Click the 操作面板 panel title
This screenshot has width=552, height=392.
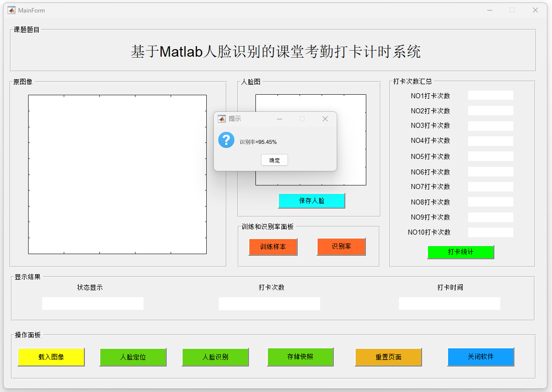(x=28, y=335)
